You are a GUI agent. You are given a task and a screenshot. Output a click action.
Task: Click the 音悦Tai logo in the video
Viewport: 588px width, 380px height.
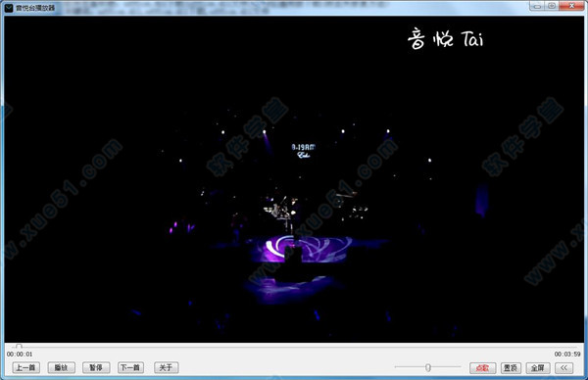[446, 38]
